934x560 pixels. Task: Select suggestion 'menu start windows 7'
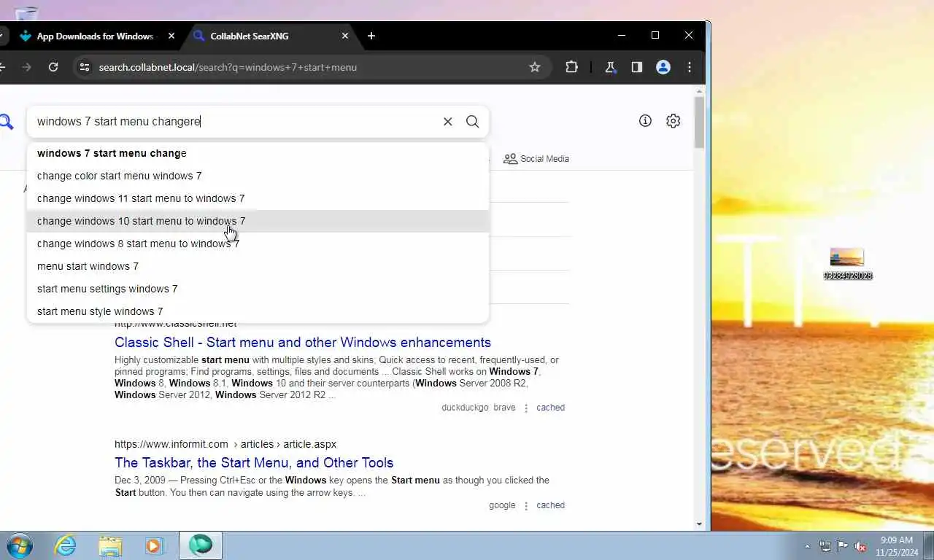[x=258, y=266]
